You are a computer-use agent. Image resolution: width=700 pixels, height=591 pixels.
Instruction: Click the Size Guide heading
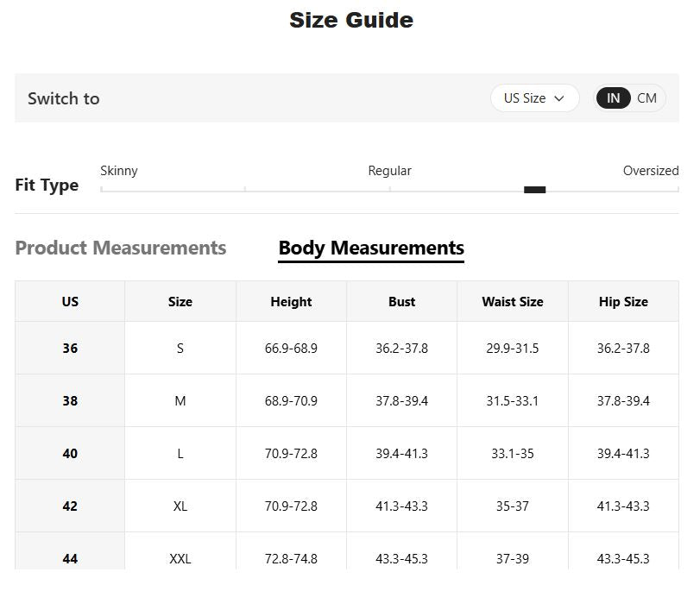pos(351,20)
